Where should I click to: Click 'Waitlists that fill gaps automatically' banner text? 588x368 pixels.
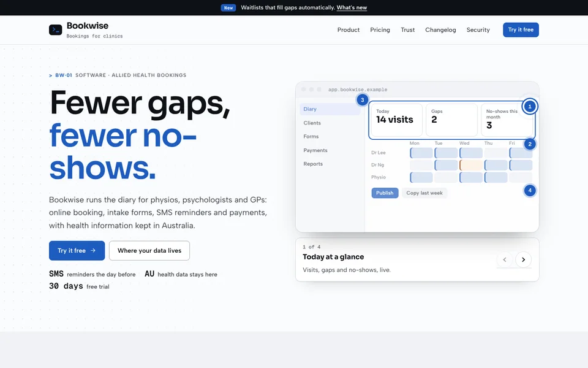coord(288,7)
